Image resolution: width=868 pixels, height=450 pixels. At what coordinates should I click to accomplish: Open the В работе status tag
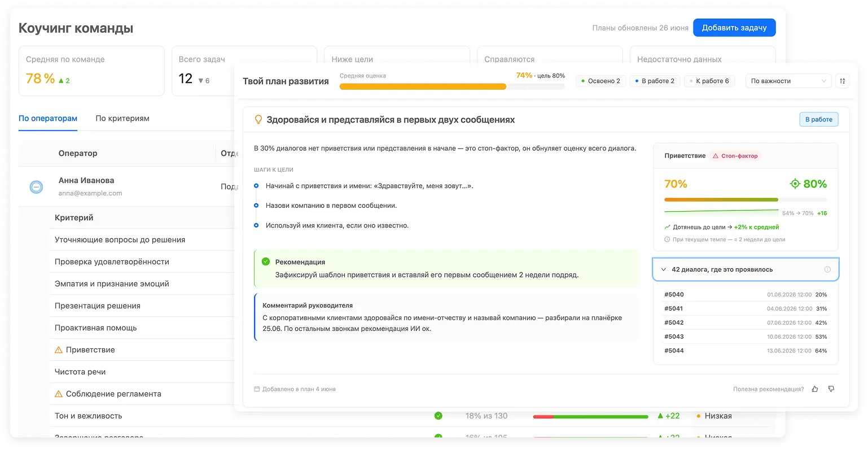[x=819, y=120]
